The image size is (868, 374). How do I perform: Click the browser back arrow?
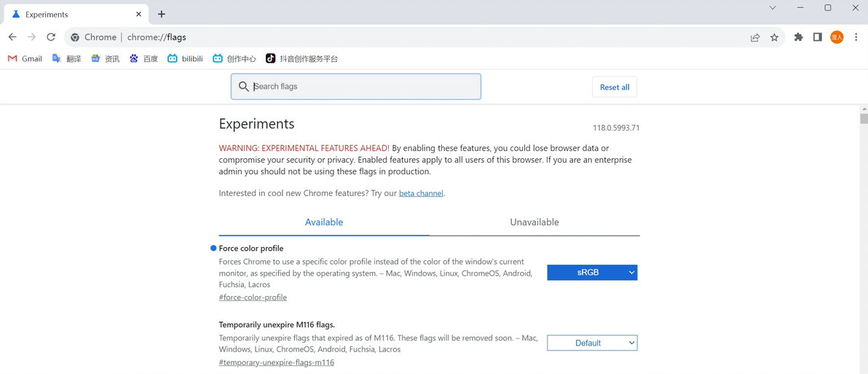(x=12, y=37)
